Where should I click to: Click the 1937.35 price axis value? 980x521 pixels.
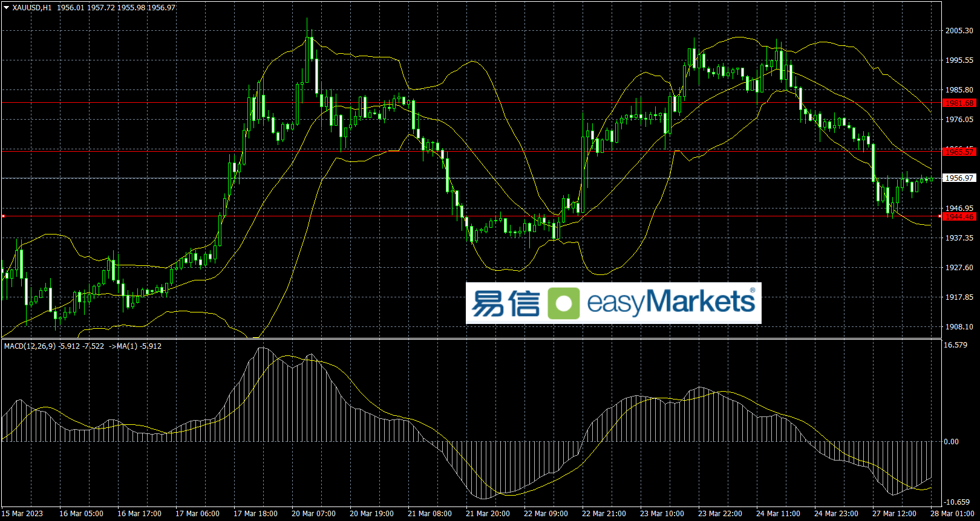(959, 238)
